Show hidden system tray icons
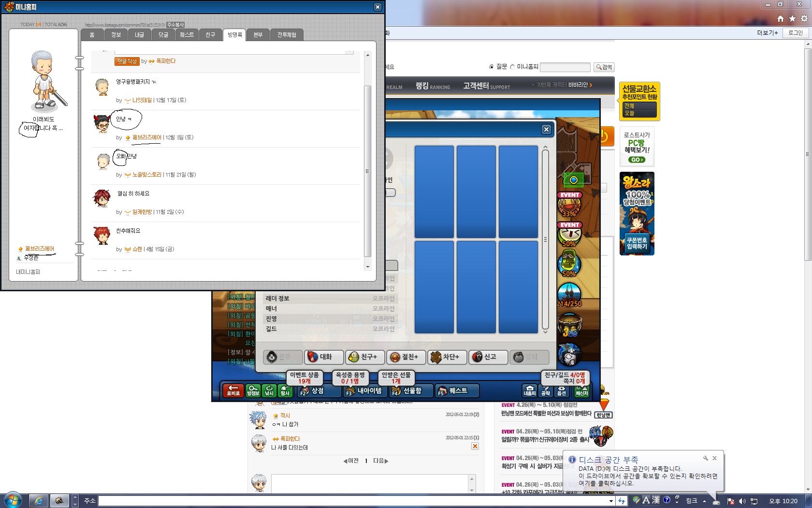 click(x=704, y=501)
